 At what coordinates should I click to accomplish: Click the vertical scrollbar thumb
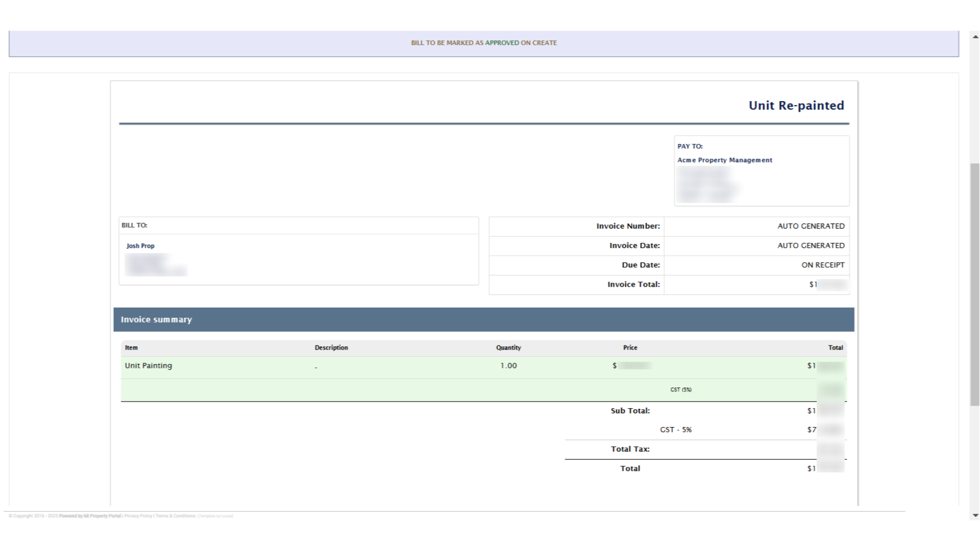pyautogui.click(x=975, y=284)
